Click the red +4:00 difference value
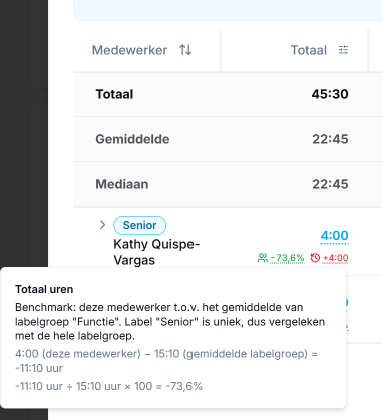The width and height of the screenshot is (382, 420). pos(335,258)
